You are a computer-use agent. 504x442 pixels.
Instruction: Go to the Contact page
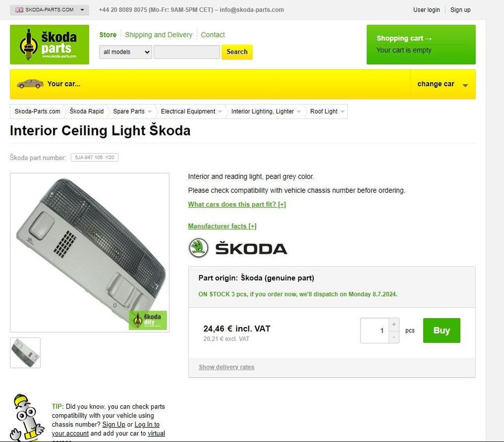tap(213, 35)
